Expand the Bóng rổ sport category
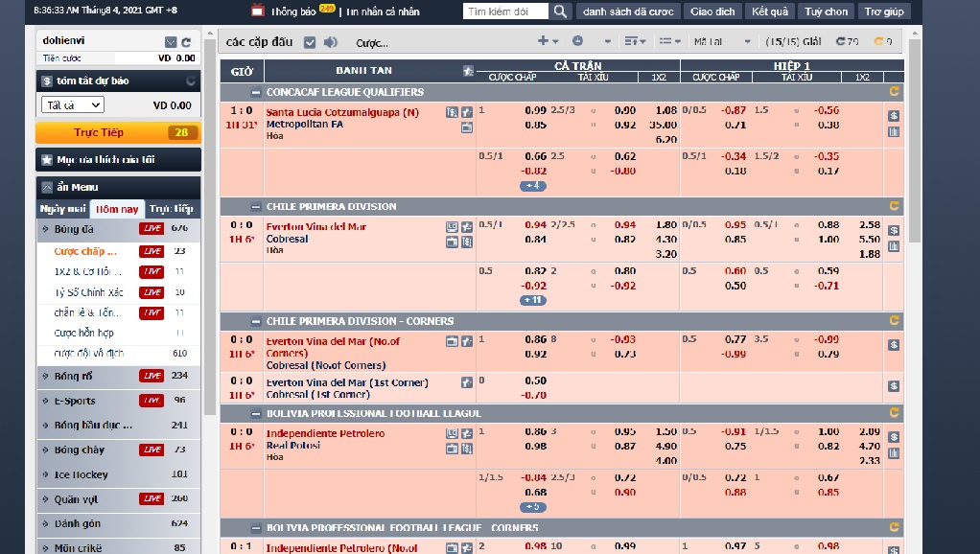This screenshot has width=980, height=554. coord(118,376)
